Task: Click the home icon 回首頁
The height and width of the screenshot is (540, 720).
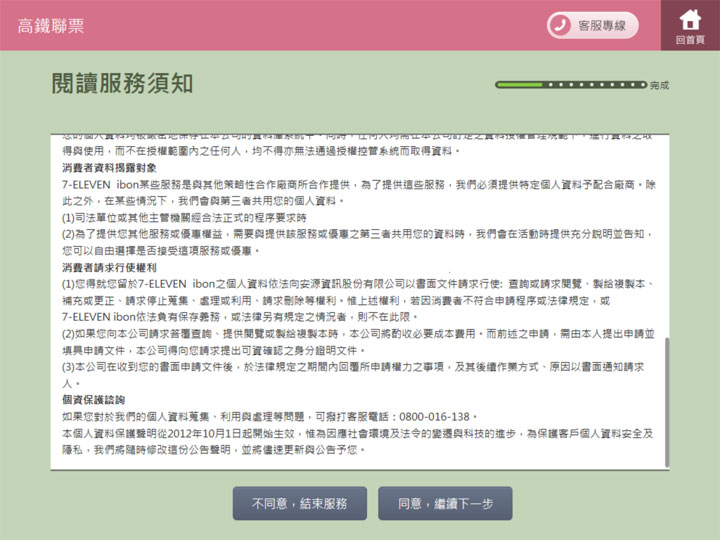Action: (x=689, y=18)
